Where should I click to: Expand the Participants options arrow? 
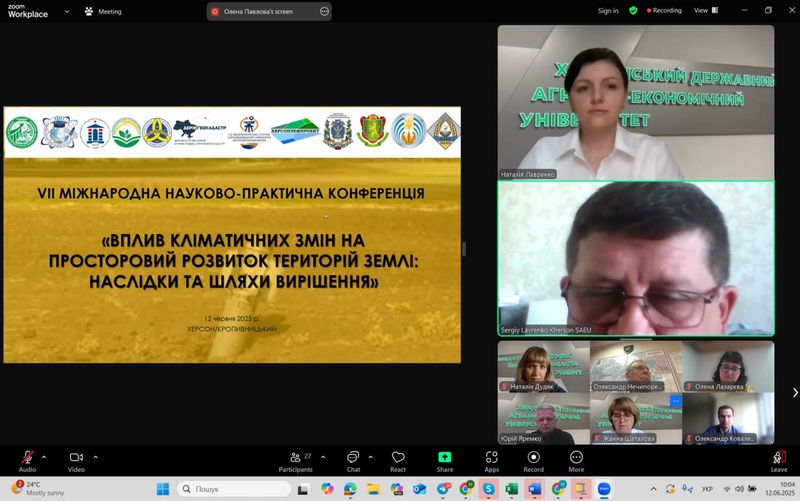click(x=323, y=456)
